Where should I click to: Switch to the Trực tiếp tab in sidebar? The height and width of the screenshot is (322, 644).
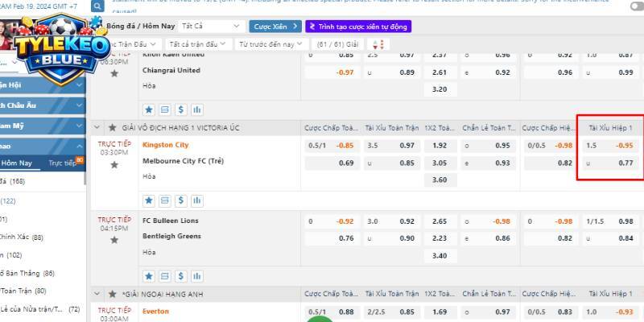[63, 163]
